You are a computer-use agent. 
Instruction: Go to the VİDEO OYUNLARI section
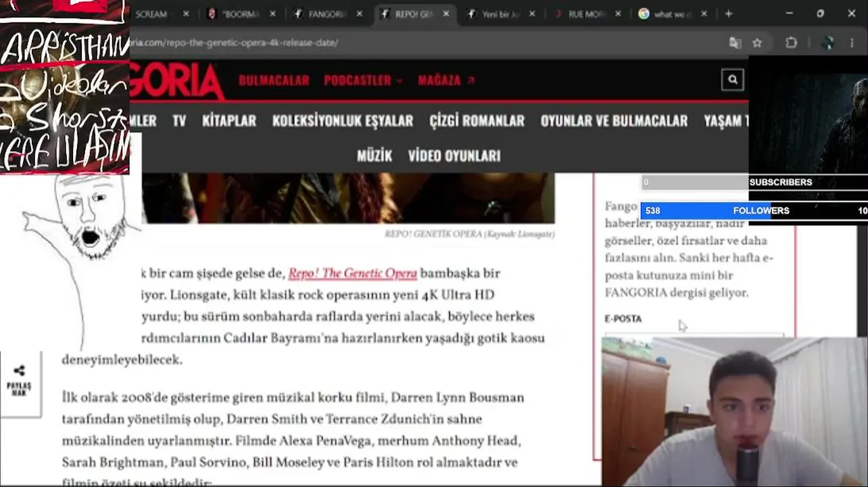[454, 156]
